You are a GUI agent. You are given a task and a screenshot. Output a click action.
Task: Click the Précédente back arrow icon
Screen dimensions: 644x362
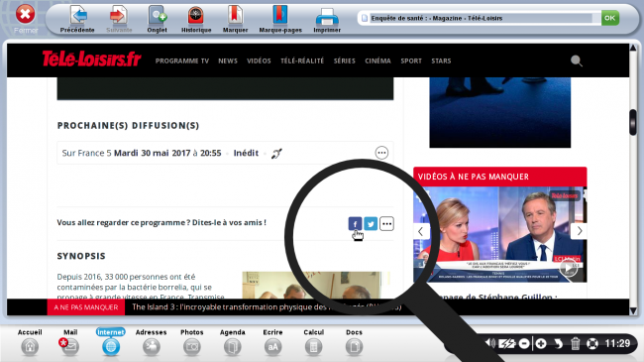[x=78, y=16]
